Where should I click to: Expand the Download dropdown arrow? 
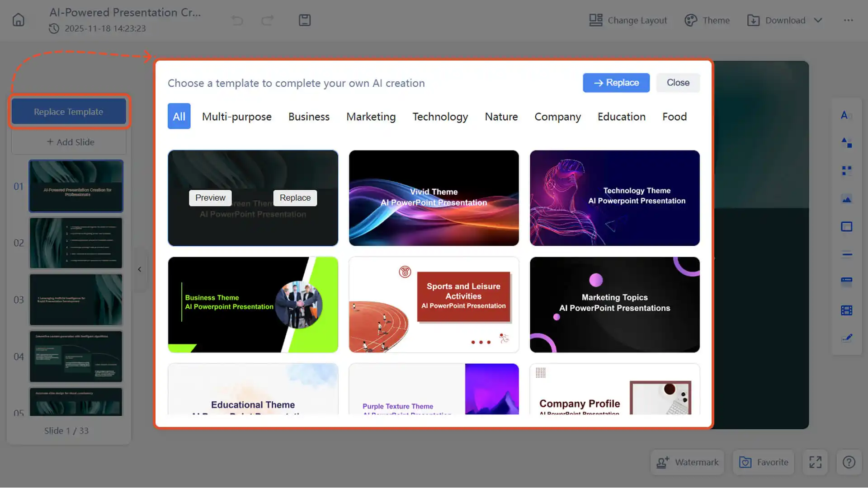(x=818, y=20)
